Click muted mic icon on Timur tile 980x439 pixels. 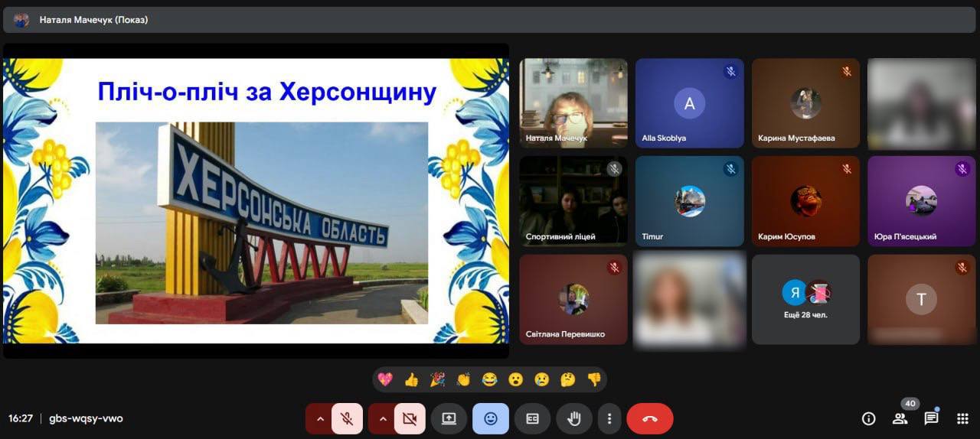pos(730,169)
